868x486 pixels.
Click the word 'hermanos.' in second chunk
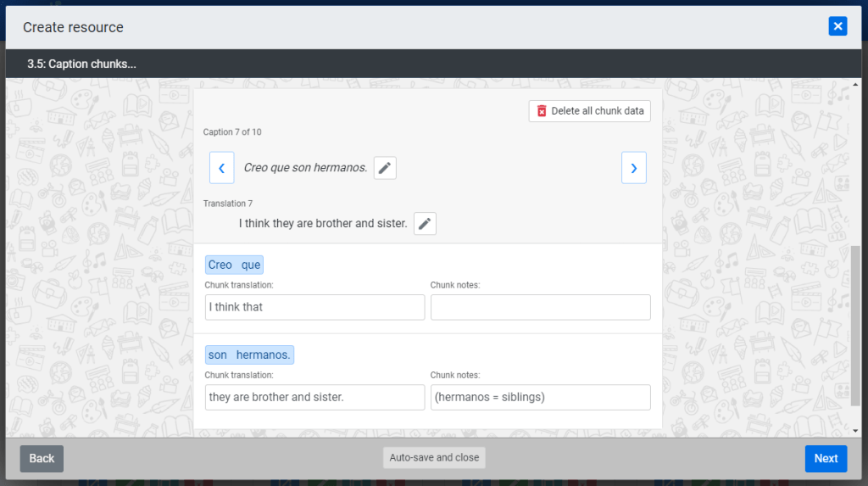(x=263, y=355)
